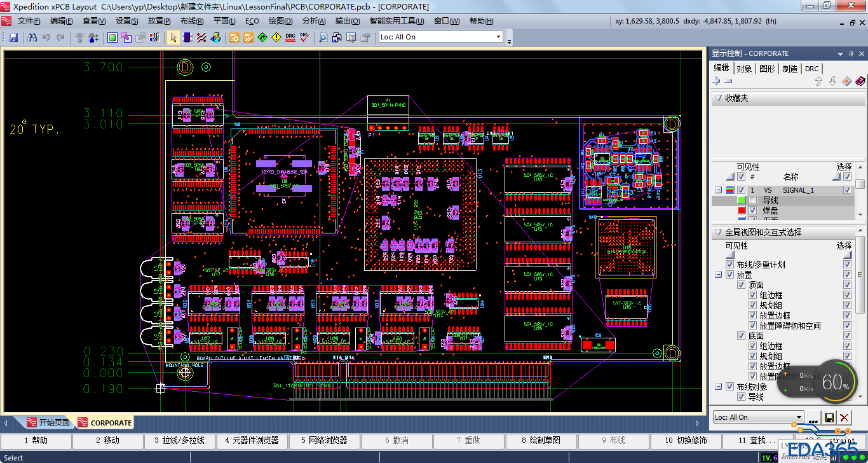Click the help book icon in display control

tap(860, 81)
